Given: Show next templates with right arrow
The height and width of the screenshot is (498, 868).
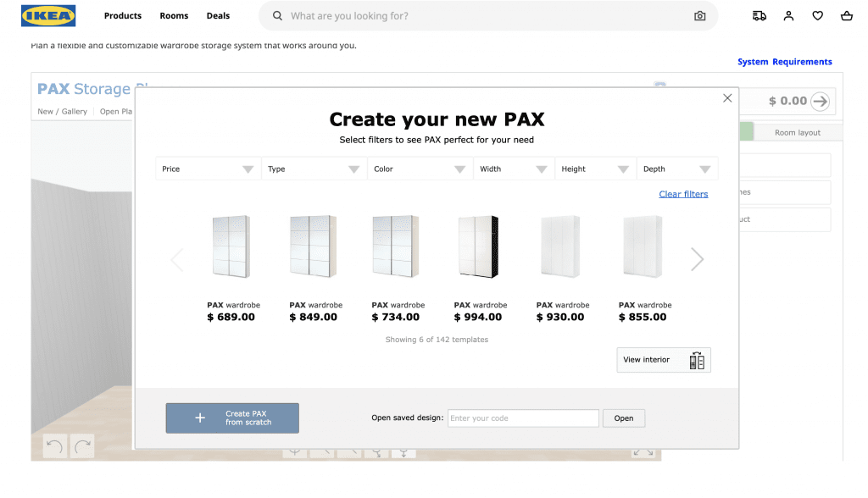Looking at the screenshot, I should (697, 259).
